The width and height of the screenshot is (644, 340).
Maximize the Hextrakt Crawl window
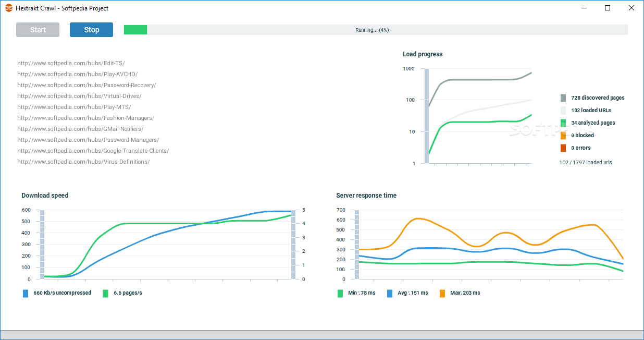coord(608,8)
